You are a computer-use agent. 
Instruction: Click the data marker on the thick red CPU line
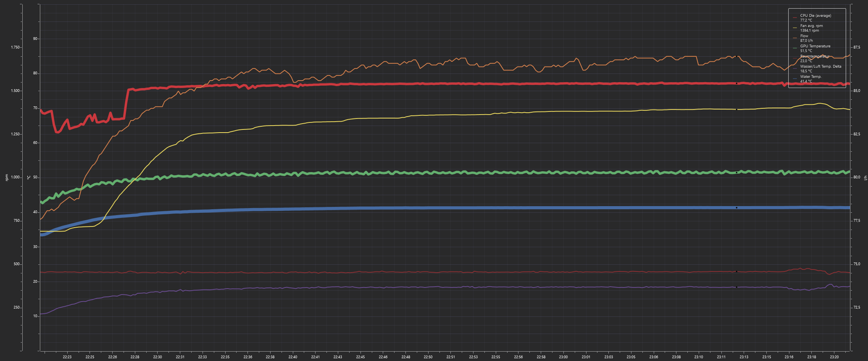[x=737, y=83]
